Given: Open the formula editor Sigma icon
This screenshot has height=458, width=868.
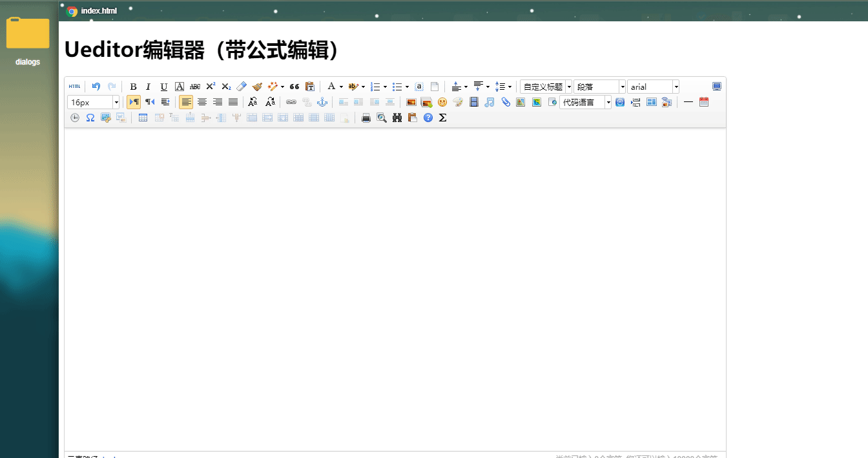Looking at the screenshot, I should coord(443,118).
